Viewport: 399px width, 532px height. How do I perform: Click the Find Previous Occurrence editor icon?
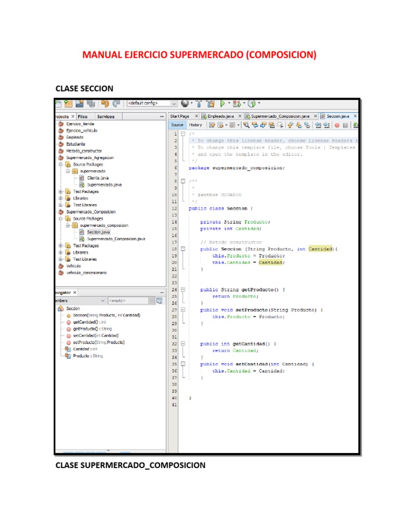coord(255,125)
